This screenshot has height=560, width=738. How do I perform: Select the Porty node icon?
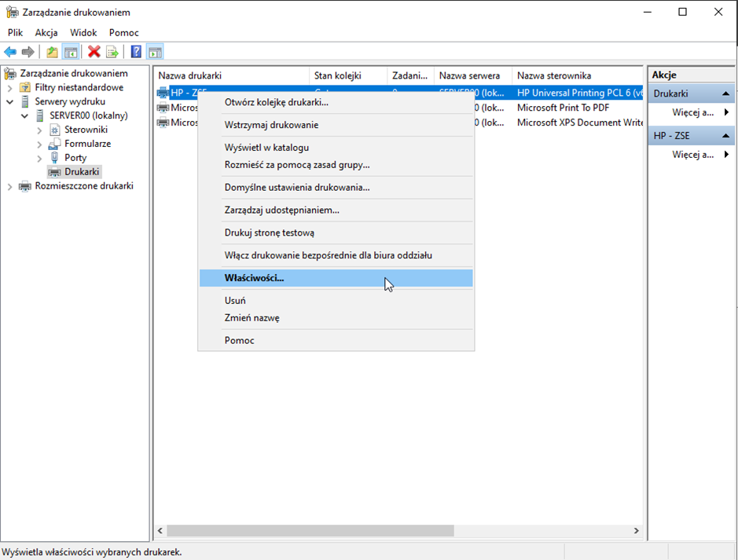[54, 158]
